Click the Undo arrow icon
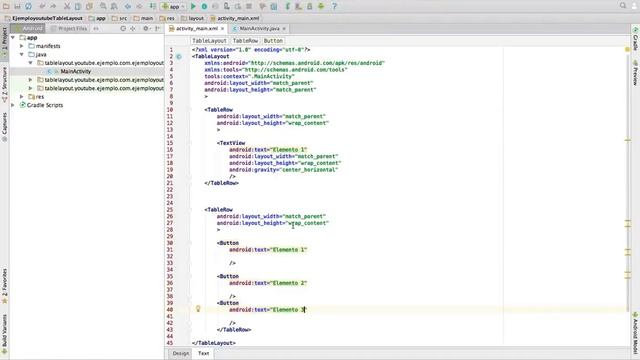Image resolution: width=640 pixels, height=360 pixels. point(42,6)
